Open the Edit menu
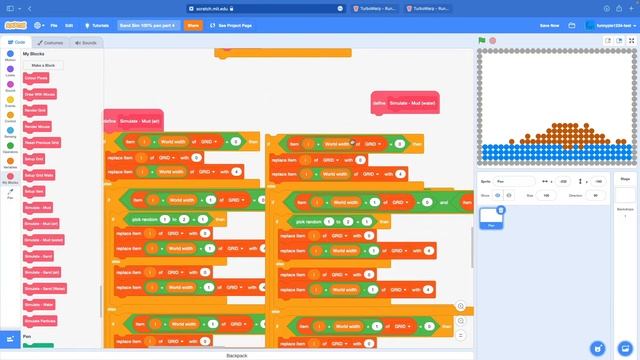This screenshot has height=360, width=640. pyautogui.click(x=69, y=25)
